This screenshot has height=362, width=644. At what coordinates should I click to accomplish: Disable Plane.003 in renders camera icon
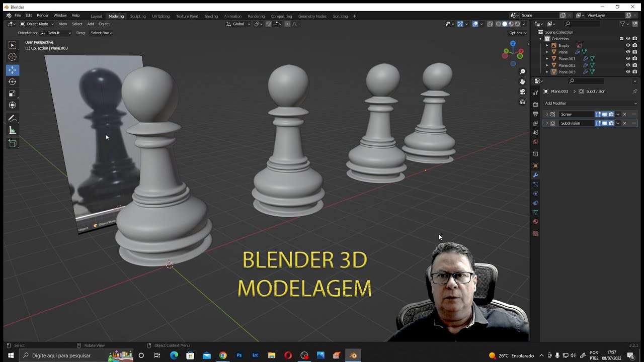634,72
